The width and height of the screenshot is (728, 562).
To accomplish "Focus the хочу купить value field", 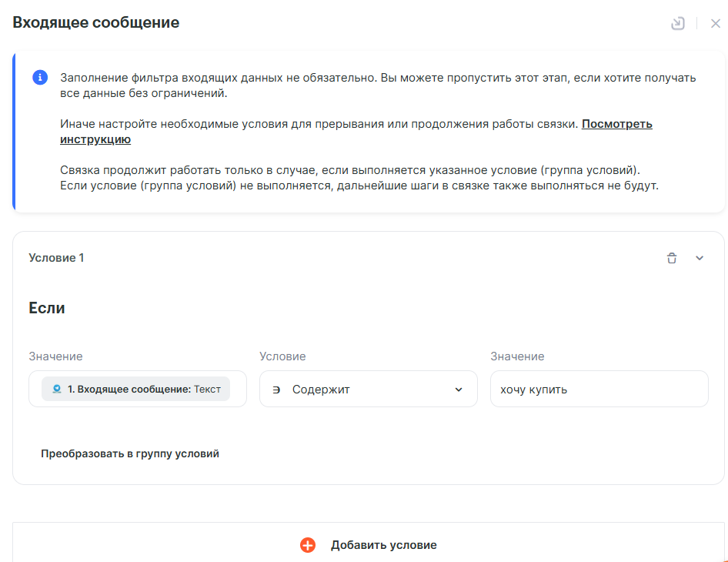I will pyautogui.click(x=599, y=390).
